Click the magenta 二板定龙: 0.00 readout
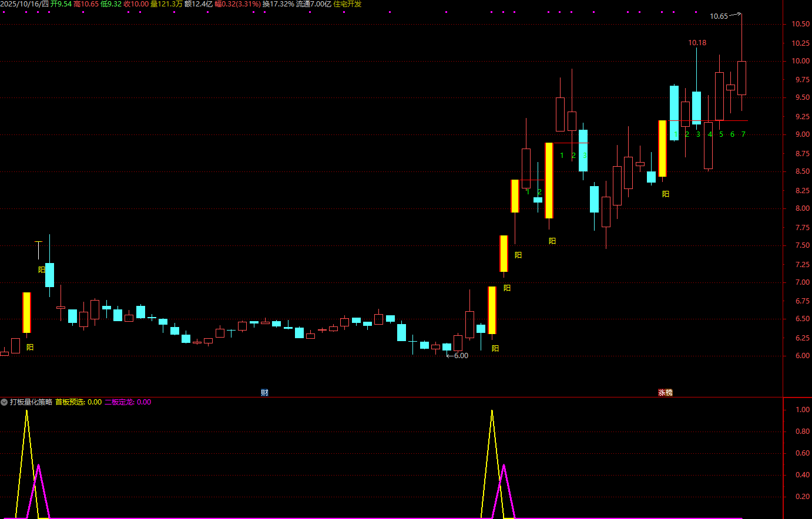This screenshot has height=519, width=812. click(x=128, y=402)
